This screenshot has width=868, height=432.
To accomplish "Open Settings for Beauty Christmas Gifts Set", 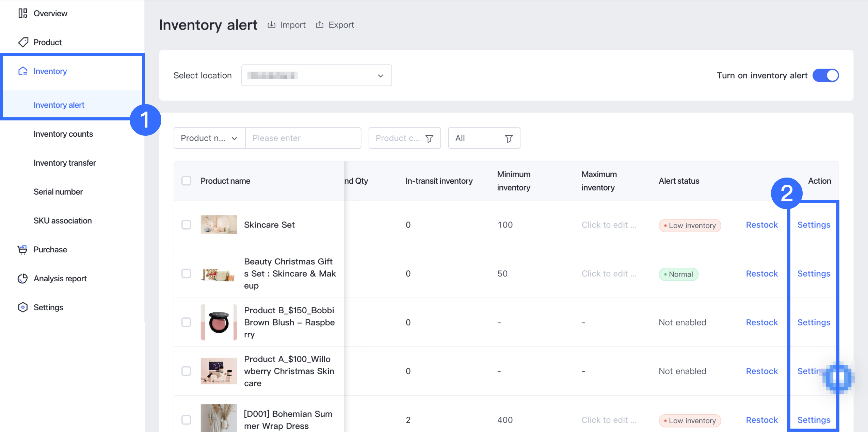I will coord(814,274).
